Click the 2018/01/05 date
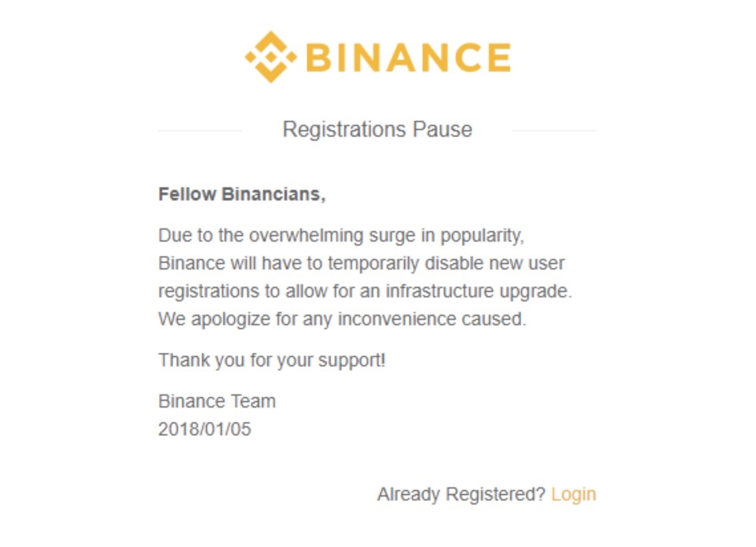756x547 pixels. [x=205, y=430]
